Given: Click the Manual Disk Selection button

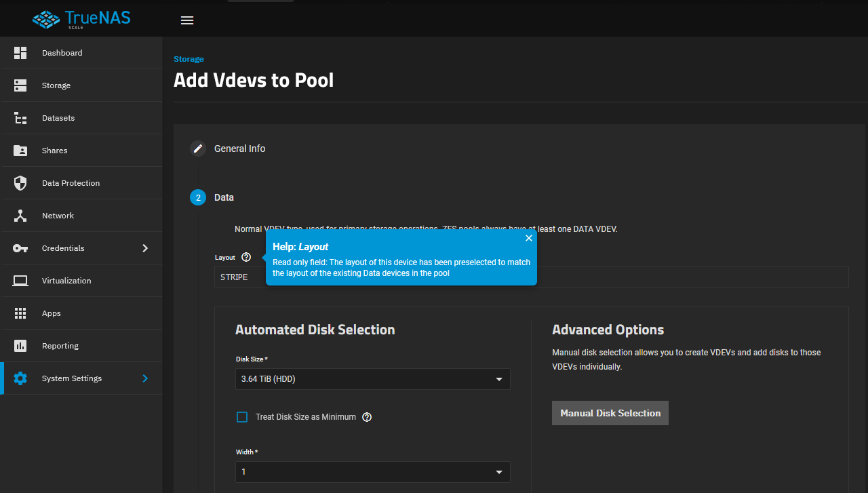Looking at the screenshot, I should pyautogui.click(x=610, y=413).
